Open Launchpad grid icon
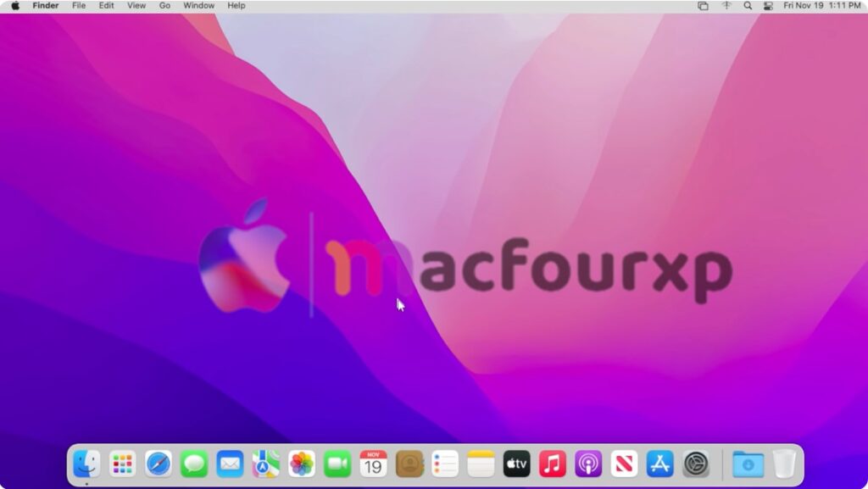Viewport: 868px width, 489px height. [x=123, y=464]
